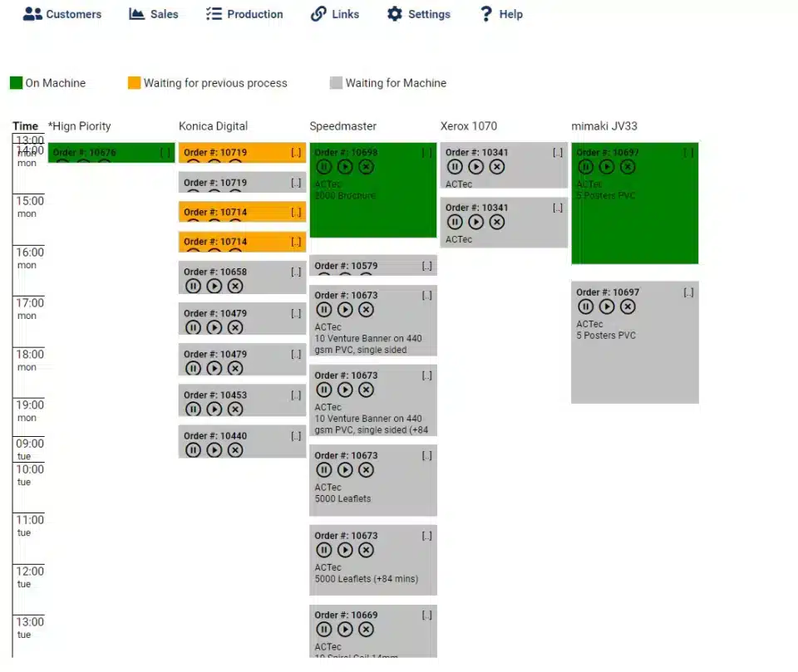Play order 10673 with 5000 Leaflets
Image resolution: width=798 pixels, height=672 pixels.
pos(346,470)
